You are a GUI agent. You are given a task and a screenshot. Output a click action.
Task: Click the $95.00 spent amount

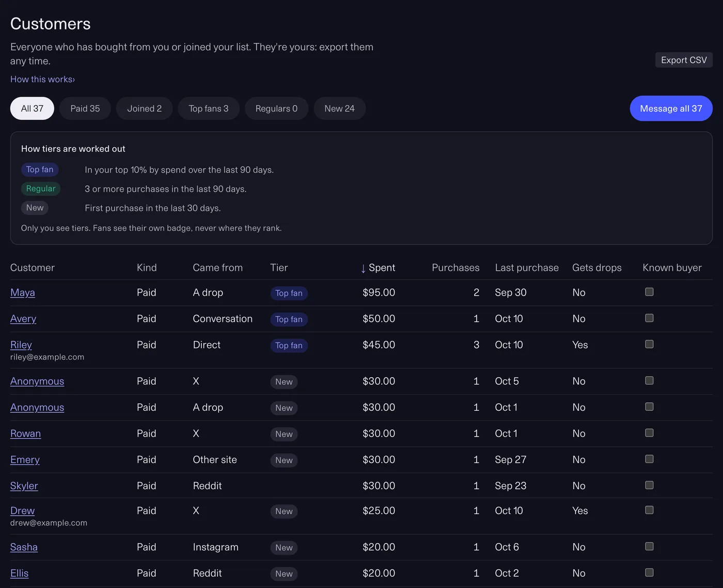tap(379, 292)
